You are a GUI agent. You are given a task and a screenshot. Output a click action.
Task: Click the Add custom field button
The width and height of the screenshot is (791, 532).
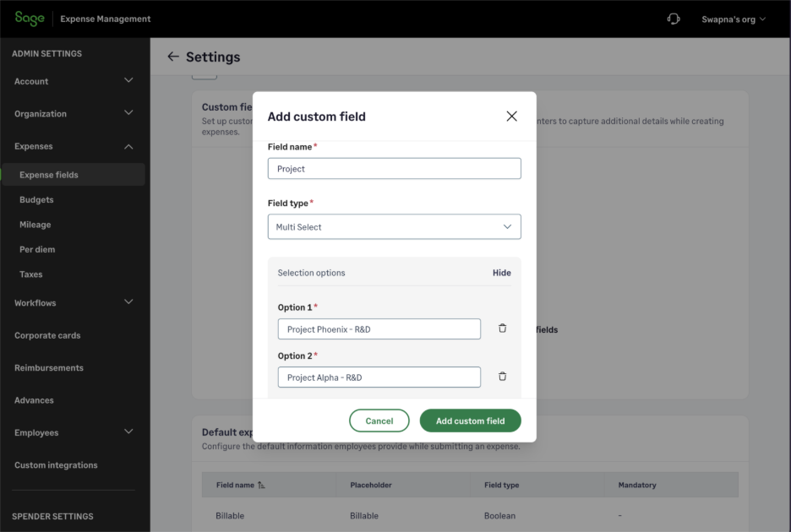coord(470,420)
